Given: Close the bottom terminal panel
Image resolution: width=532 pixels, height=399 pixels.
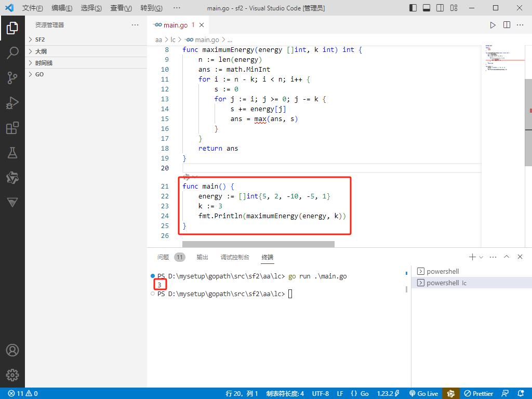Looking at the screenshot, I should pos(520,257).
